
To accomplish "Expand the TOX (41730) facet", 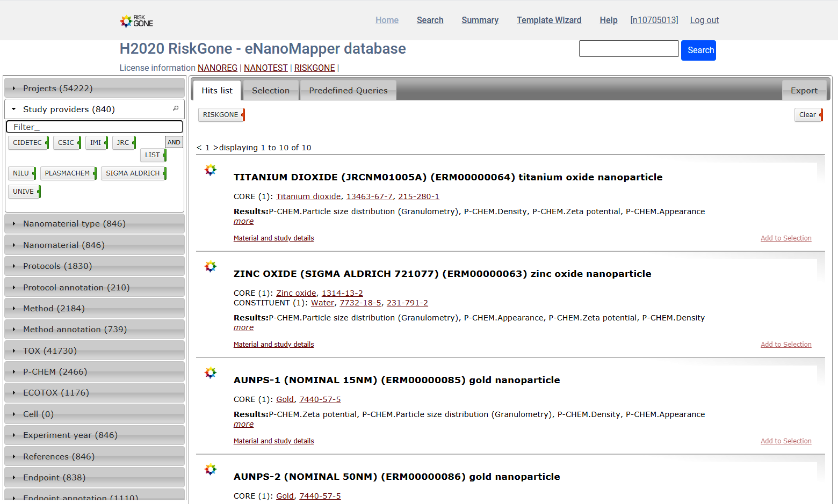I will tap(95, 351).
